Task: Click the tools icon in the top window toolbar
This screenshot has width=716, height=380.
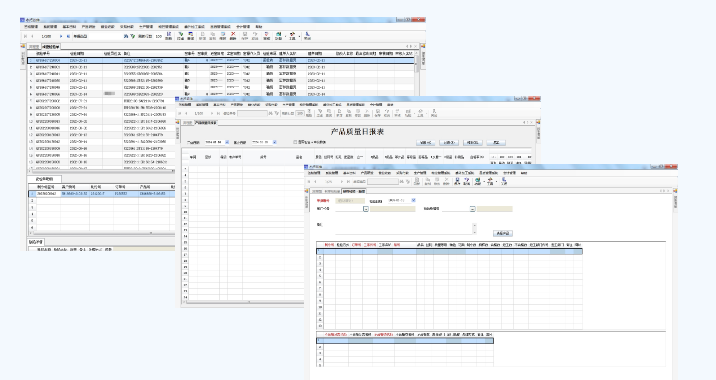Action: coord(292,36)
